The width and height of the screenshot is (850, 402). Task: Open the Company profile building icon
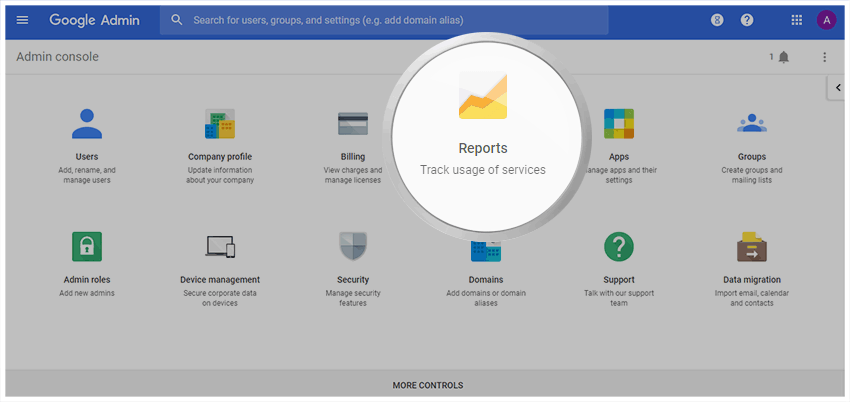click(x=220, y=124)
